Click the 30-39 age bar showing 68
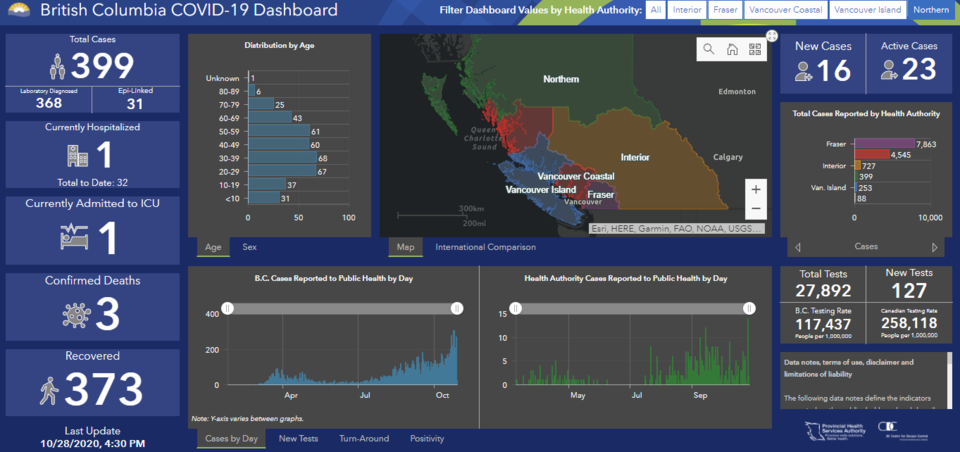 [282, 158]
